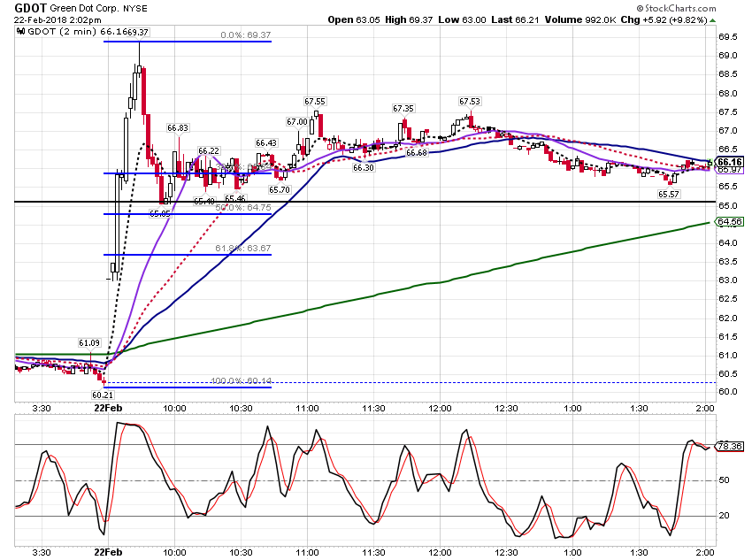Click the 69.5 price axis label

(728, 37)
